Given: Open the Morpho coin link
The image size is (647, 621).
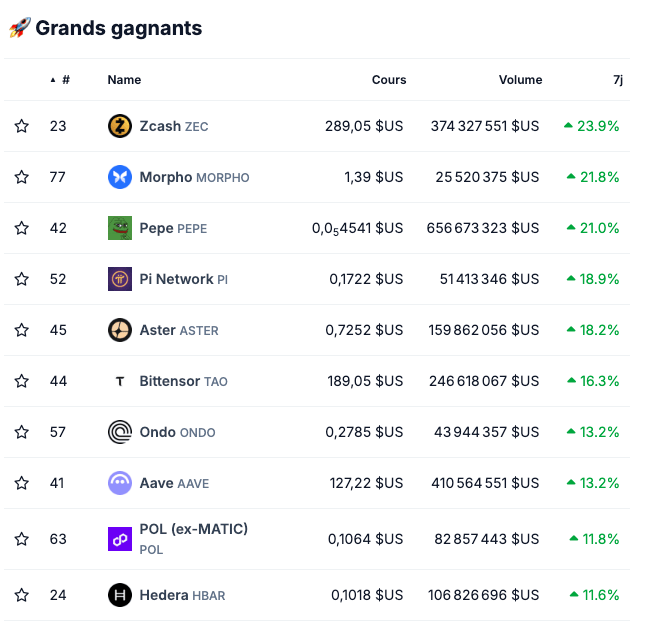Looking at the screenshot, I should pyautogui.click(x=166, y=177).
